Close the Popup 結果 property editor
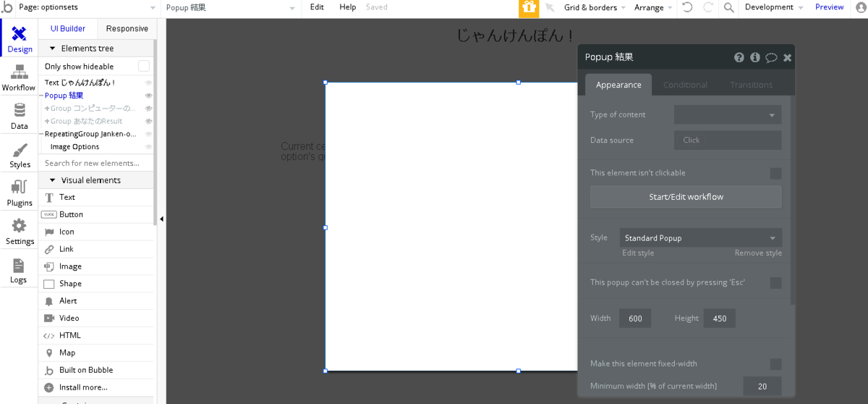Viewport: 868px width, 404px height. [x=787, y=57]
